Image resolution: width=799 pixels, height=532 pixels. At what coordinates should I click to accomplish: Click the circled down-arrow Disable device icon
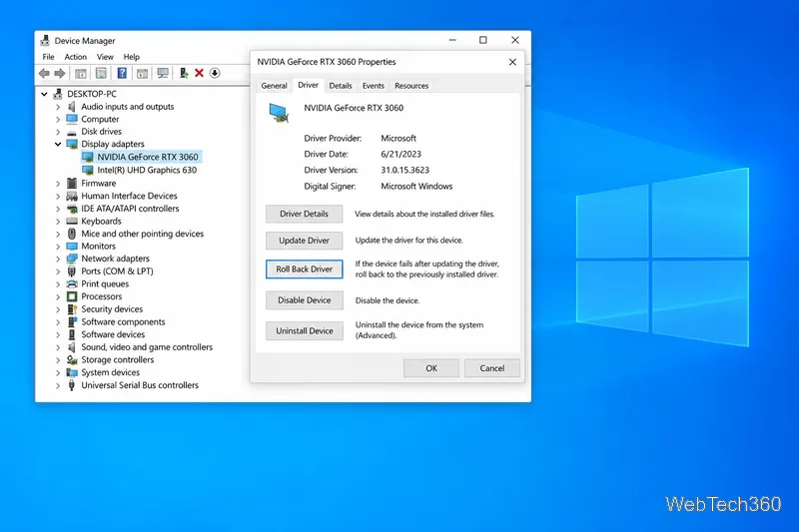[215, 73]
